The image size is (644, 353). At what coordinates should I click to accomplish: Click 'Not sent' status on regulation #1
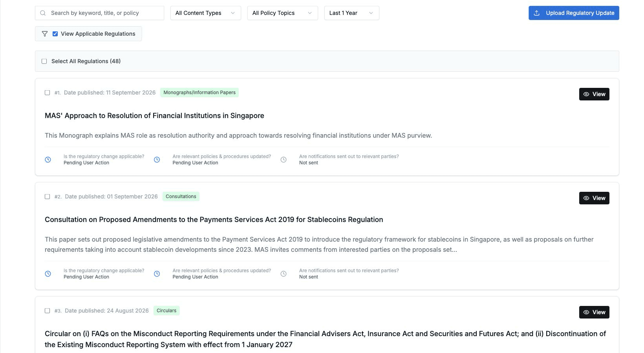(x=309, y=163)
